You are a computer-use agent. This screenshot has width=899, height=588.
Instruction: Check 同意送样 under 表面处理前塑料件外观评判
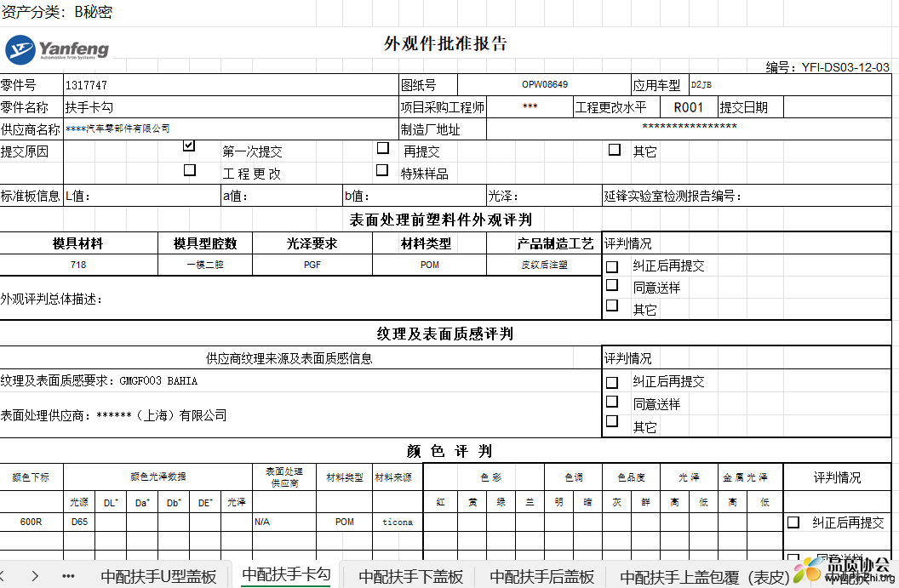point(612,285)
